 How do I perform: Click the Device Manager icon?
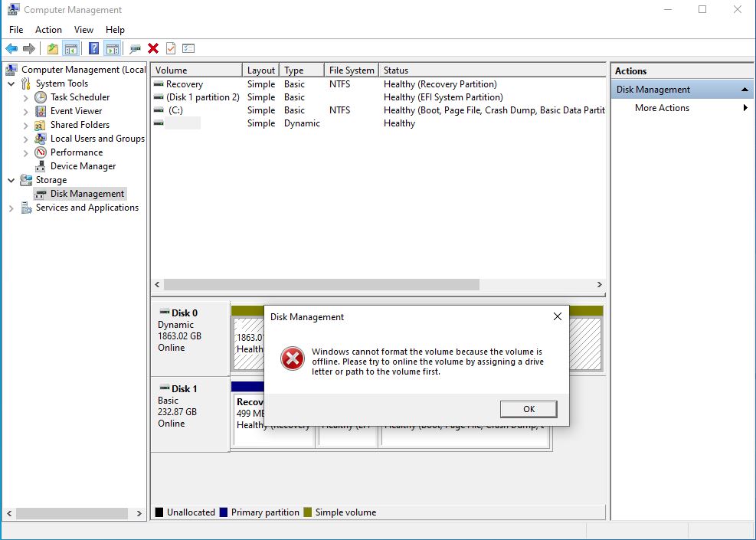41,166
